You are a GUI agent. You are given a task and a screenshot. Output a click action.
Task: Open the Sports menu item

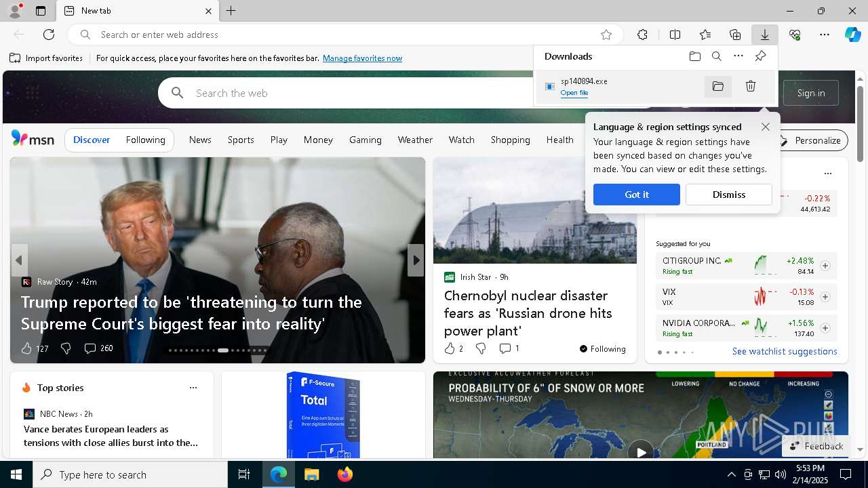(x=241, y=140)
